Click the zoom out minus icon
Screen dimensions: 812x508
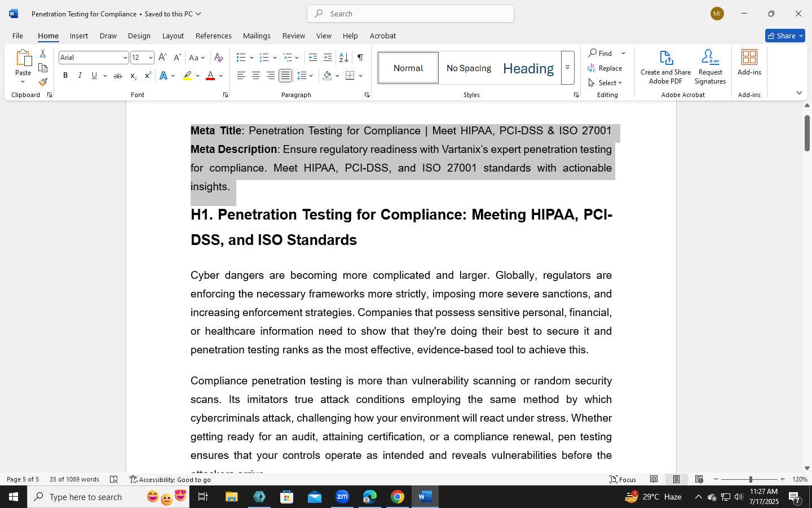pyautogui.click(x=716, y=479)
